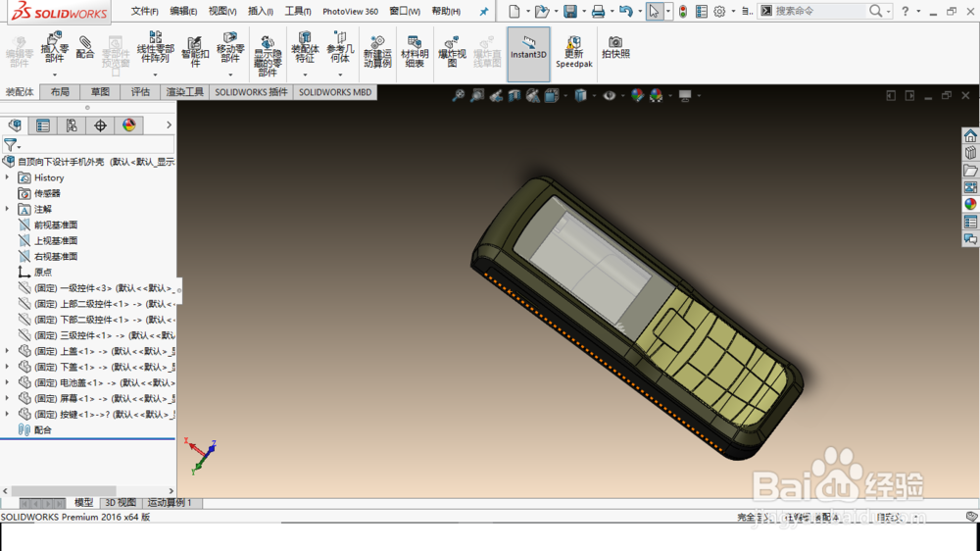This screenshot has height=551, width=980.
Task: Select Move Component (移动零部件) tool
Action: (x=230, y=47)
